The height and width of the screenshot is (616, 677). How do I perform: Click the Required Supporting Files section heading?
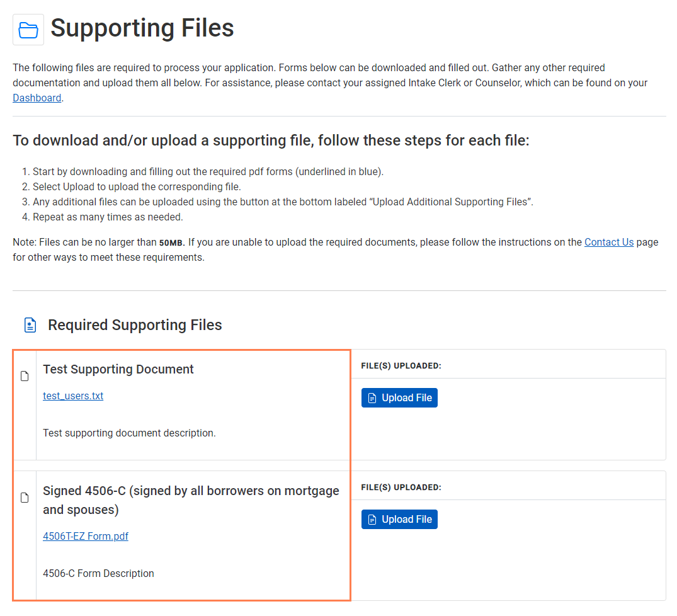[x=135, y=325]
